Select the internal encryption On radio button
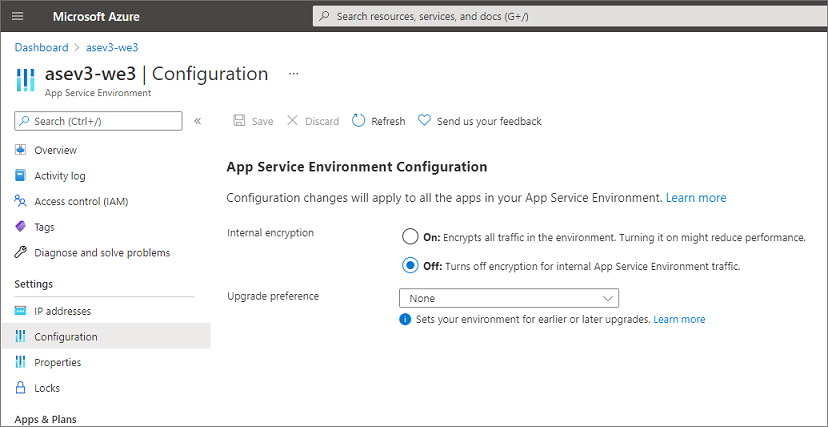 [409, 237]
